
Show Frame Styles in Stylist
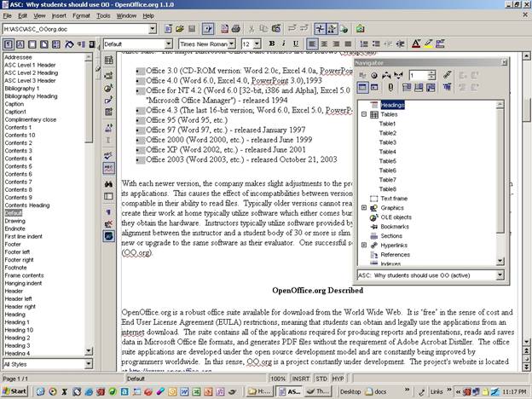point(32,44)
